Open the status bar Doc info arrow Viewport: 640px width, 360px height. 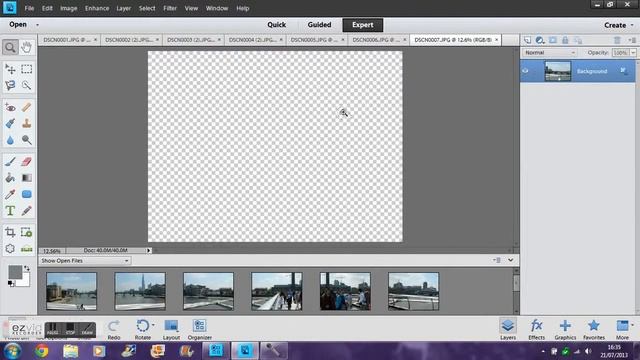(149, 250)
